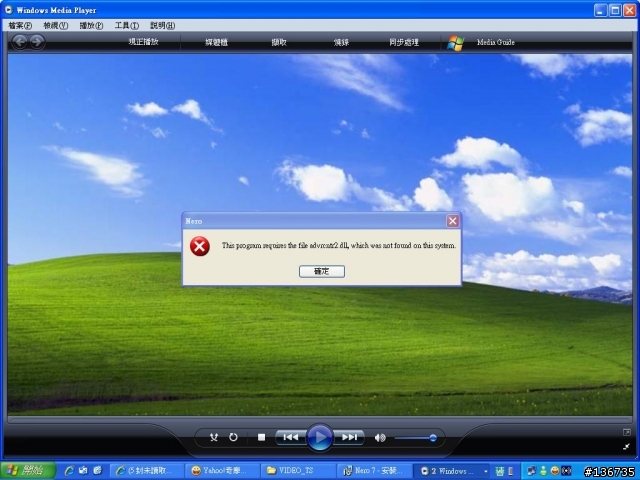Screen dimensions: 640x480
Task: Click the Windows logo next to Media Guide
Action: tap(456, 42)
